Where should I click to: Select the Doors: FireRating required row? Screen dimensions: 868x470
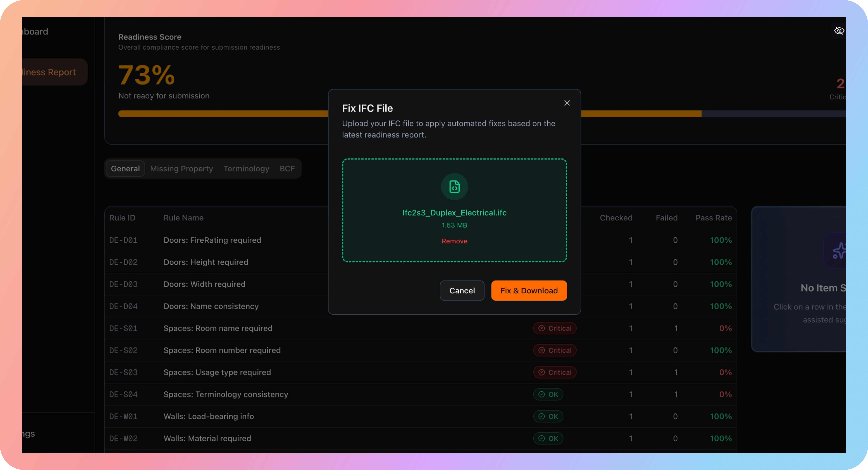212,240
